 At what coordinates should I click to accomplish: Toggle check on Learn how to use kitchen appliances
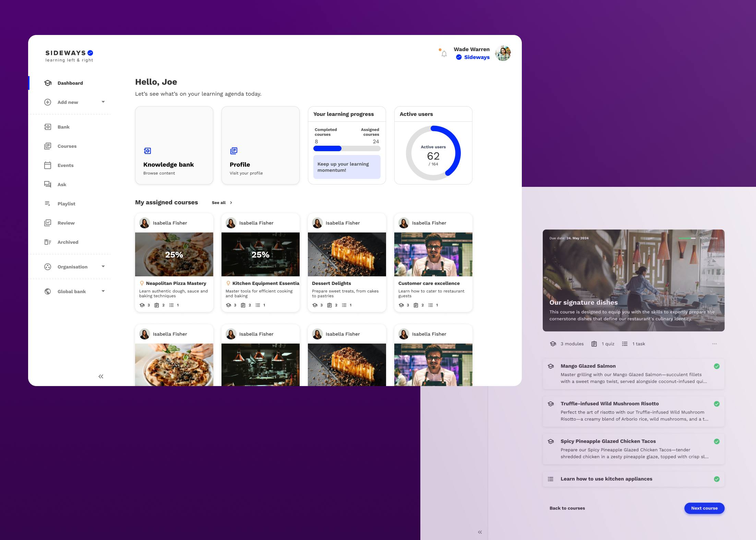pyautogui.click(x=717, y=479)
